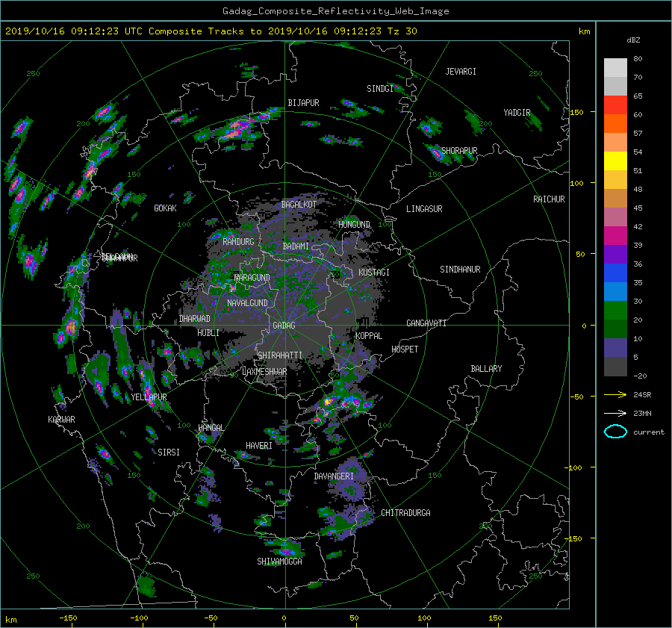Click the RAMDURG city label
Viewport: 672px width, 628px height.
coord(238,242)
